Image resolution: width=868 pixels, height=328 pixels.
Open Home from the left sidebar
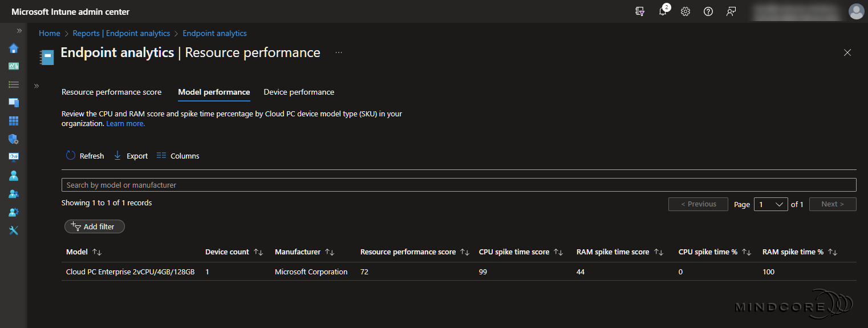click(14, 48)
